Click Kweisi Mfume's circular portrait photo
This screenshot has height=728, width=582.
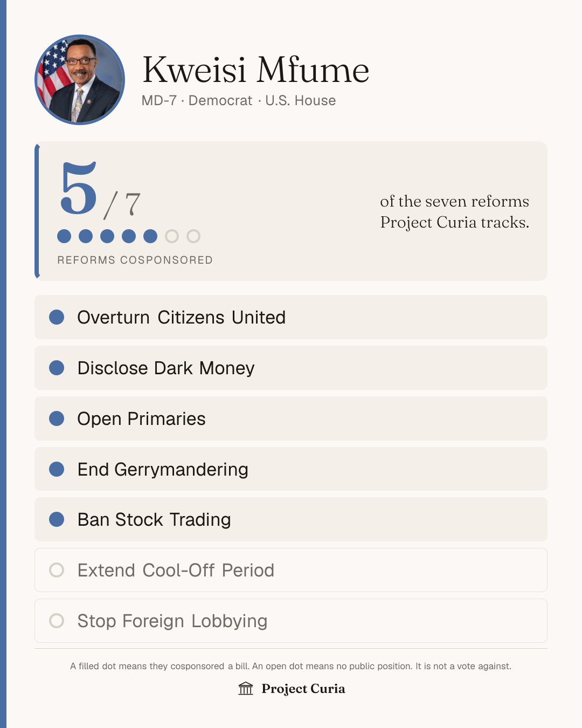coord(80,80)
